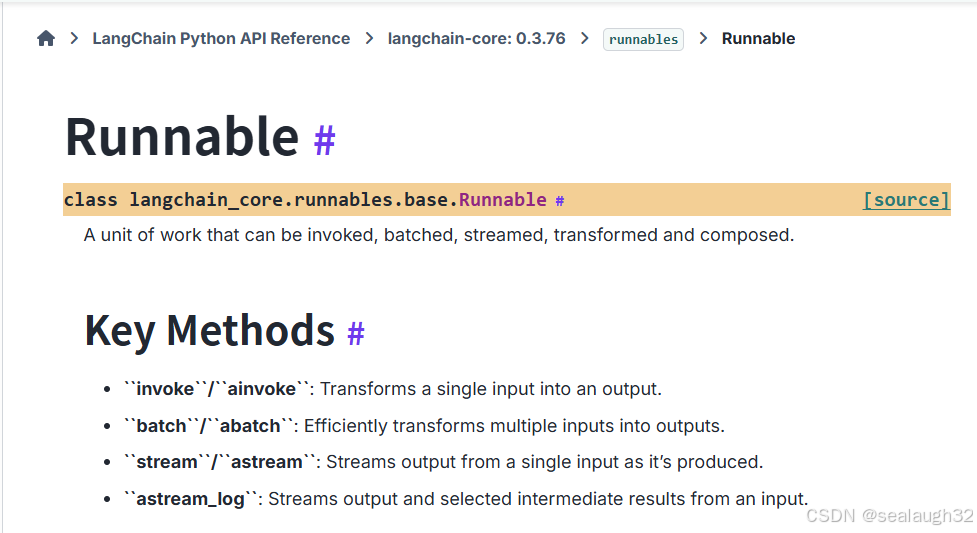977x533 pixels.
Task: Open the runnables module breadcrumb
Action: pyautogui.click(x=643, y=39)
